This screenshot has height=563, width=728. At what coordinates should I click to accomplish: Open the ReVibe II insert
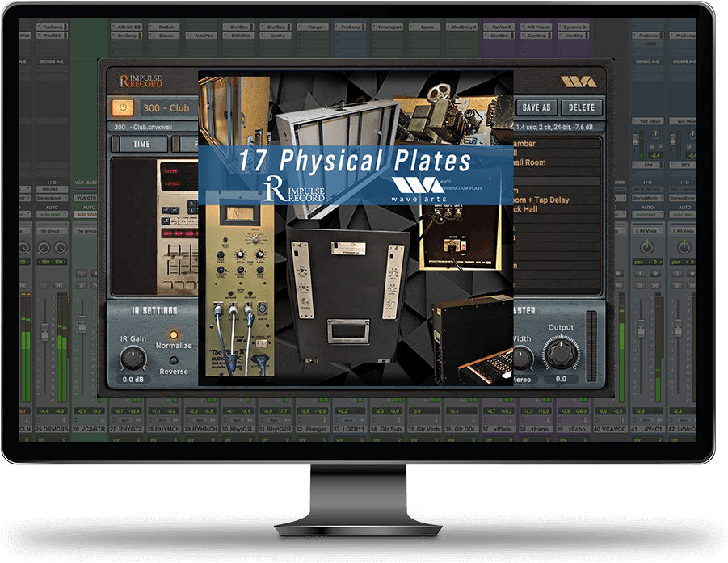(x=499, y=27)
